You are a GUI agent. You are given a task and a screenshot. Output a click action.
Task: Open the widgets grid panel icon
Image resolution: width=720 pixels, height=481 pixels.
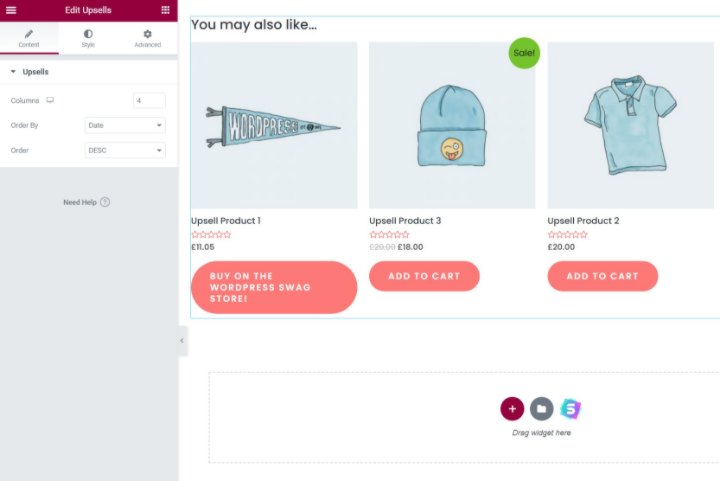pos(165,10)
